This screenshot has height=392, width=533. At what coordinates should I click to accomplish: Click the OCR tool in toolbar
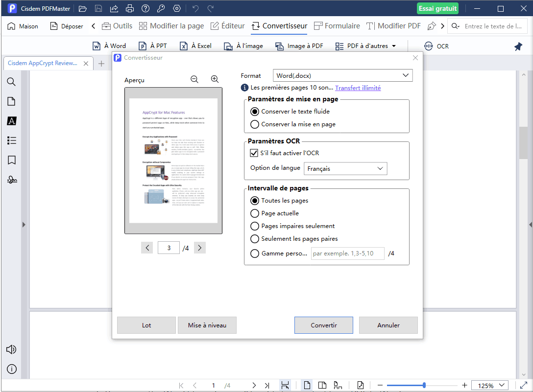pyautogui.click(x=436, y=46)
